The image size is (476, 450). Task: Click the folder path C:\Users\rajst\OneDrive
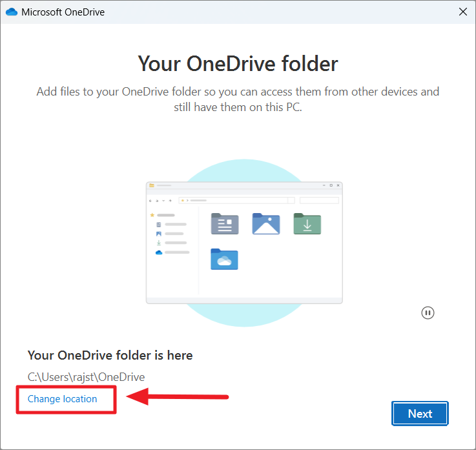(x=86, y=377)
